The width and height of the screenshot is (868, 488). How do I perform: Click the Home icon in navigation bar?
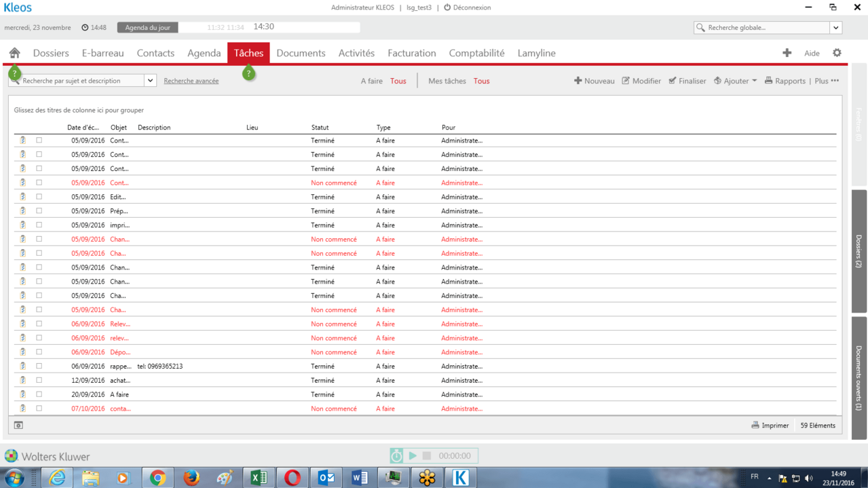pyautogui.click(x=14, y=53)
